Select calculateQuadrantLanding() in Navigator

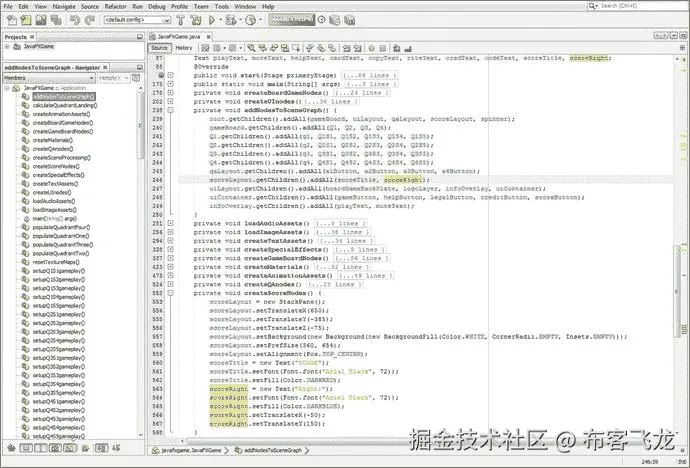[x=65, y=106]
